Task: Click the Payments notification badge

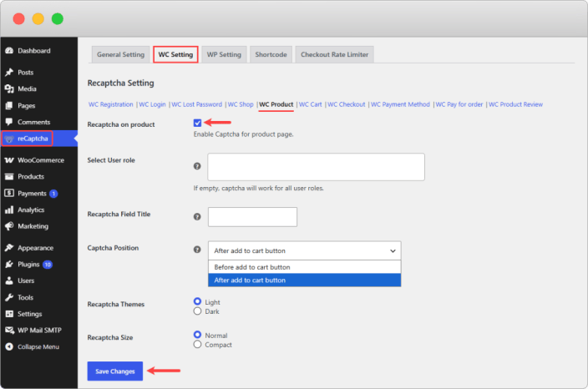Action: [53, 194]
